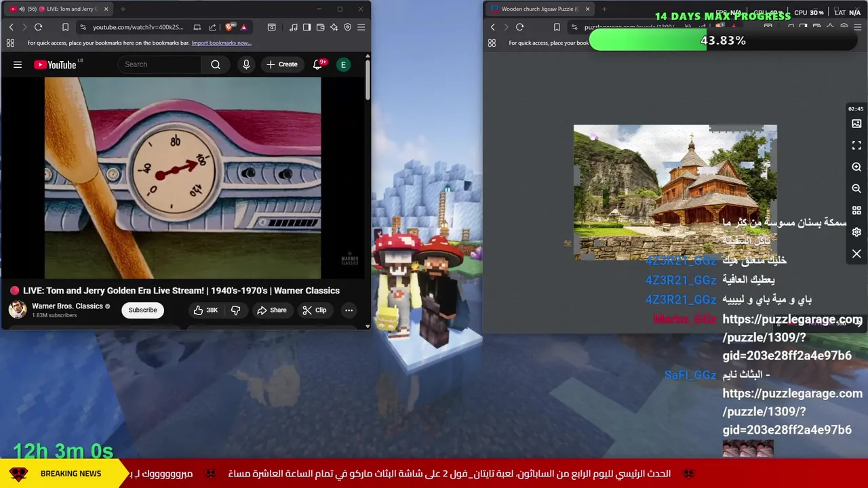868x488 pixels.
Task: Like the video showing 38K
Action: pos(205,310)
